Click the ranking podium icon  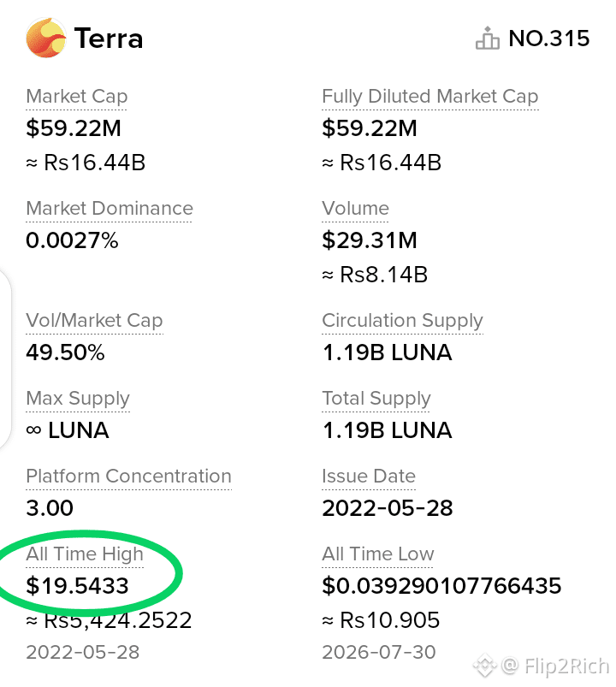click(x=488, y=38)
